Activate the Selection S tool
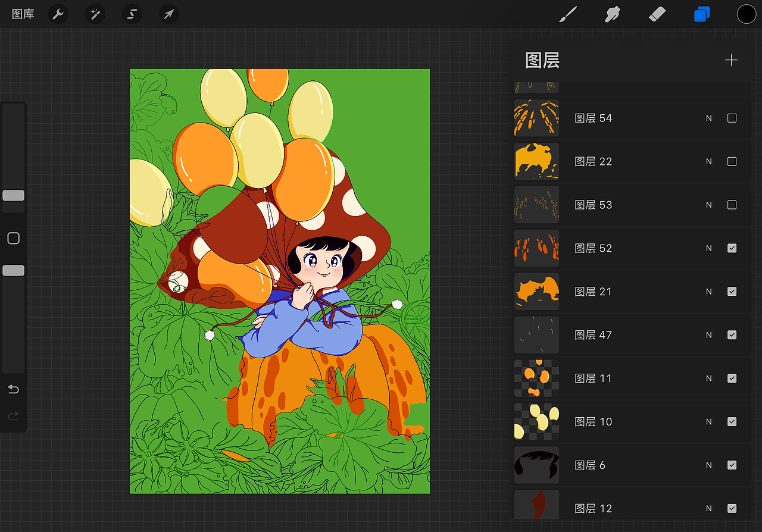Viewport: 762px width, 532px height. [x=132, y=14]
